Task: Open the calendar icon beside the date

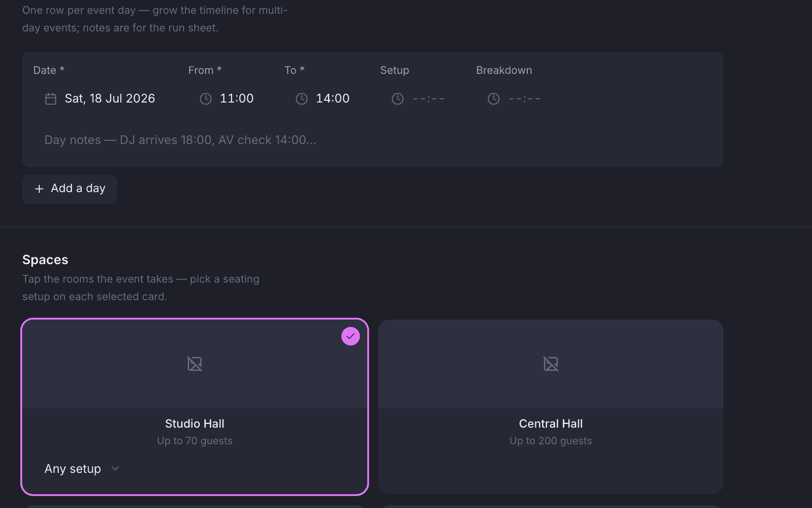Action: (x=51, y=99)
